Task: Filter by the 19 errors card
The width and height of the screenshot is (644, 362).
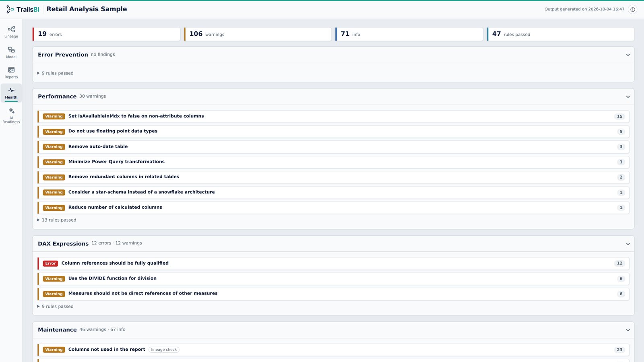Action: (x=106, y=34)
